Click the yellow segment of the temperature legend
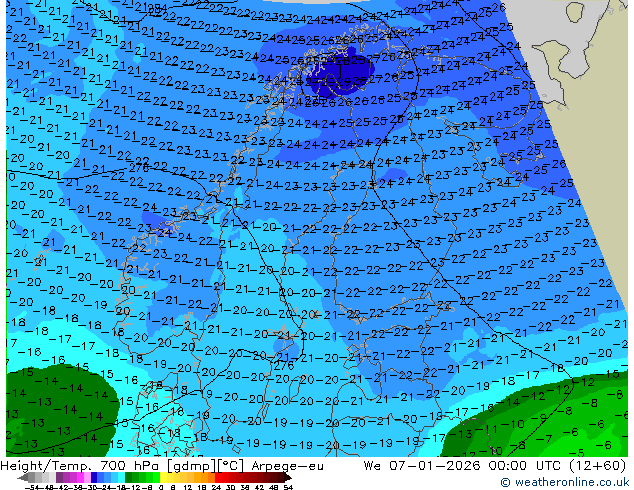Screen dimensions: 634x490 pyautogui.click(x=163, y=478)
